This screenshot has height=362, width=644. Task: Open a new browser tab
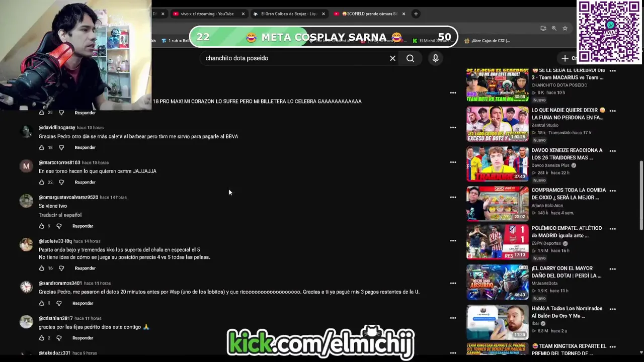[416, 14]
